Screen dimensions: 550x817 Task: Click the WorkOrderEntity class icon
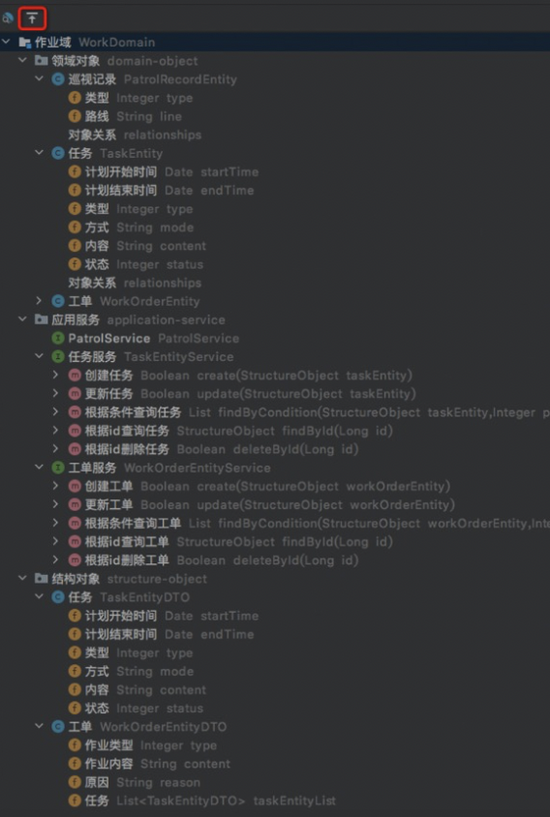point(58,301)
